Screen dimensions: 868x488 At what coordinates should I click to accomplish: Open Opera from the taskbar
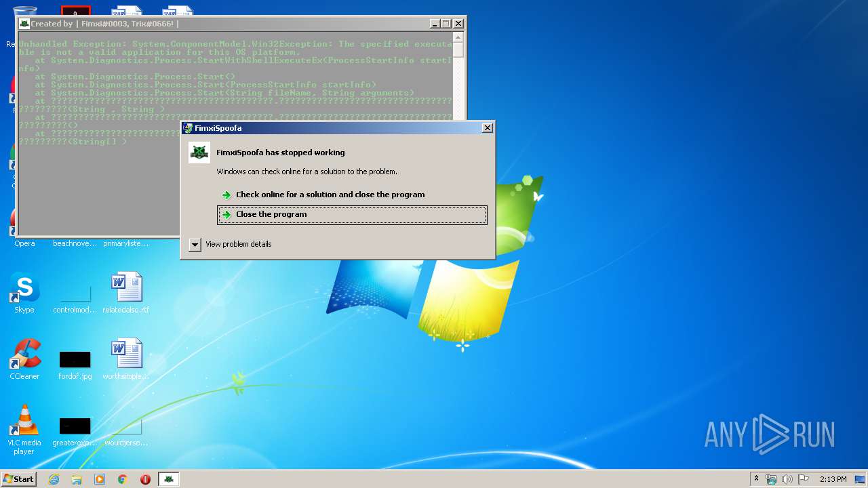[145, 479]
